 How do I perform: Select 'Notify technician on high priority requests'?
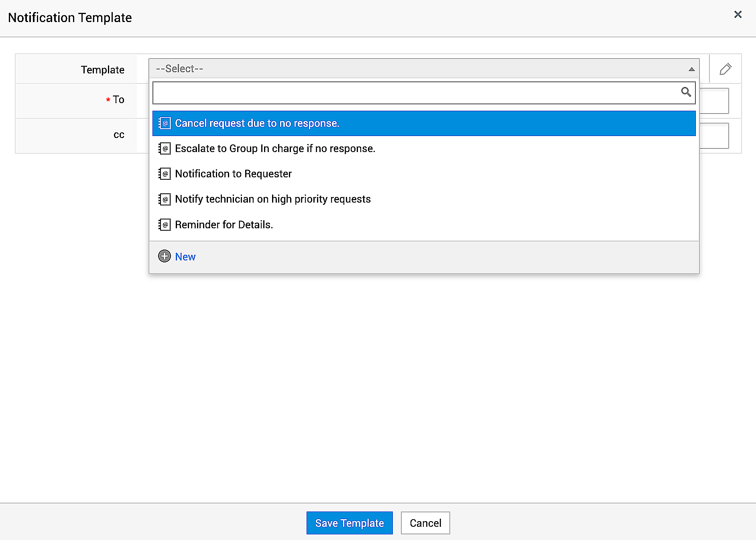click(x=273, y=199)
